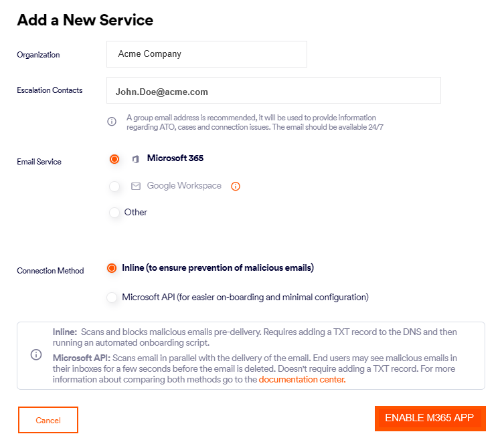Click the info icon beside the group email hint
The height and width of the screenshot is (448, 504).
coord(112,122)
